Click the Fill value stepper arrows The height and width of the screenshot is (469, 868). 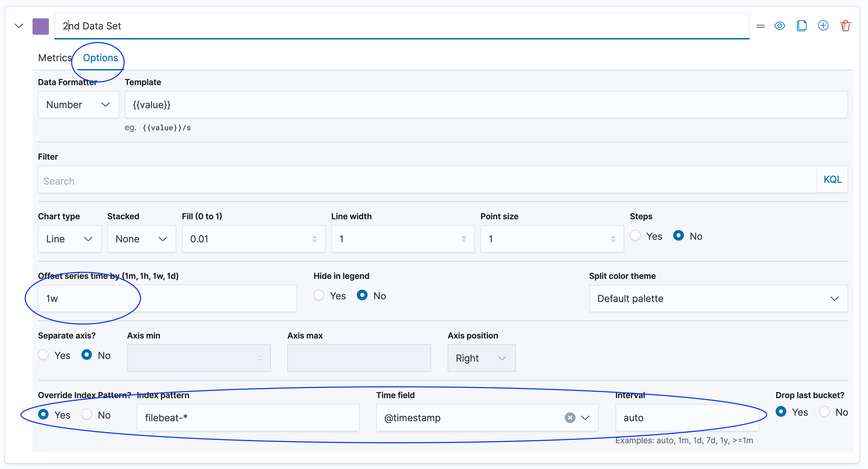[x=314, y=239]
